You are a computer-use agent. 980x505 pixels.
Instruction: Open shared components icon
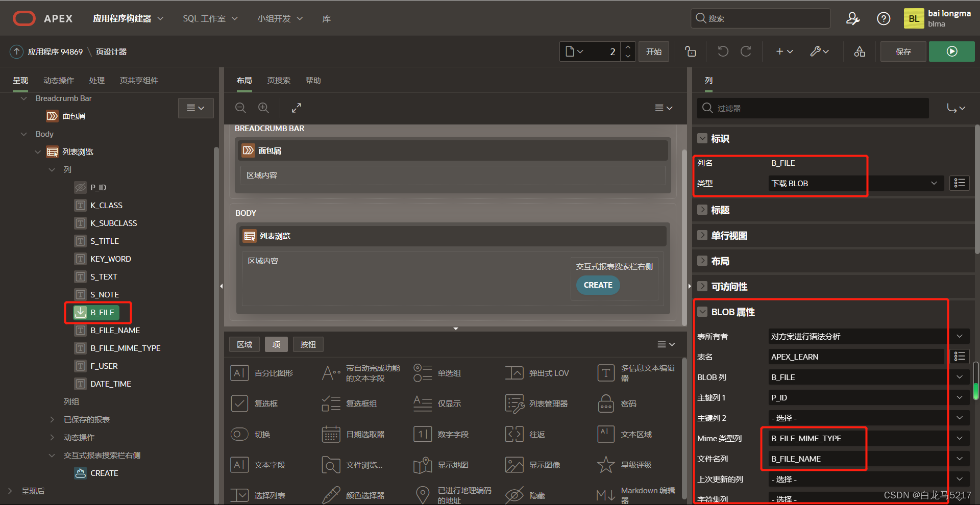tap(860, 52)
